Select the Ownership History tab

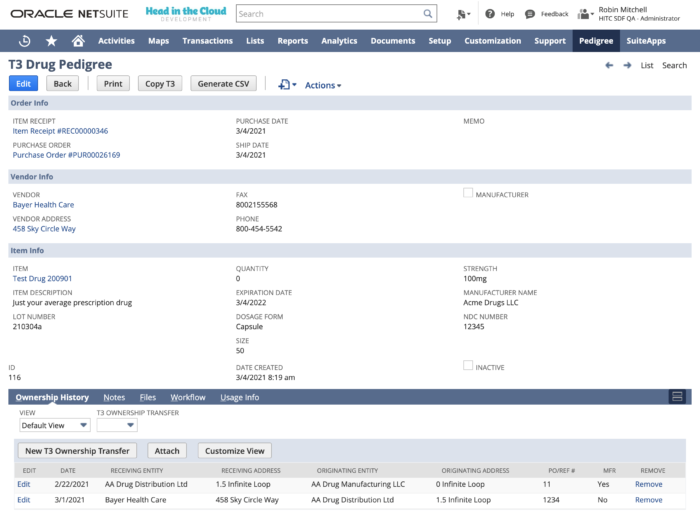pyautogui.click(x=52, y=397)
